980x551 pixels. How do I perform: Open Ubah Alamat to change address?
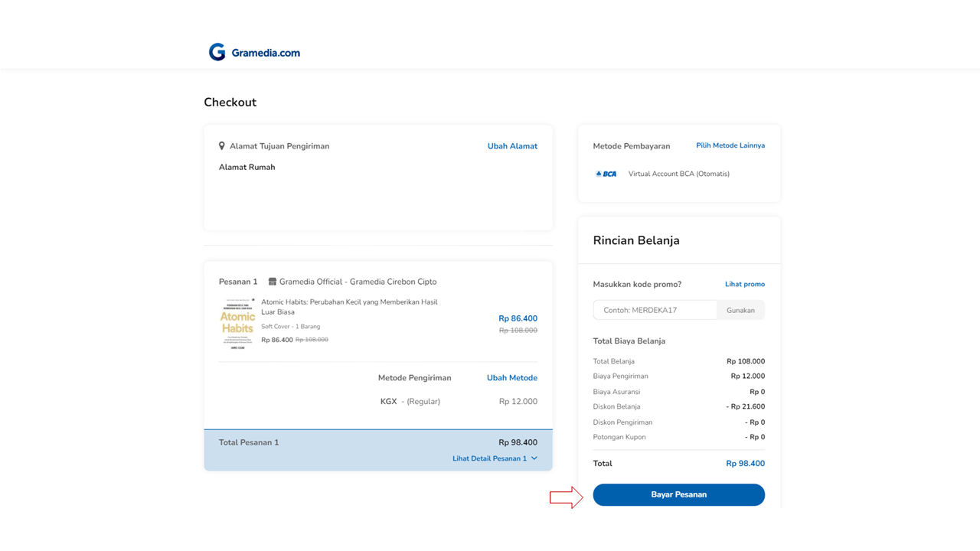coord(512,146)
